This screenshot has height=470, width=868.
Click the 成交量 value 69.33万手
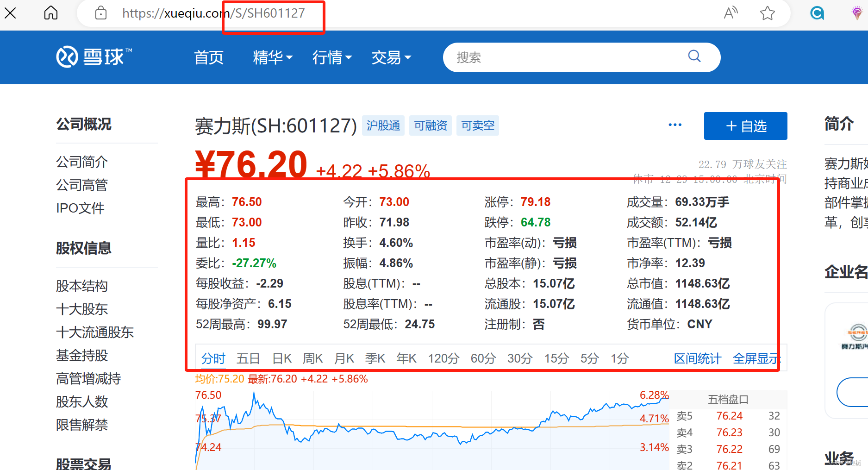coord(702,202)
